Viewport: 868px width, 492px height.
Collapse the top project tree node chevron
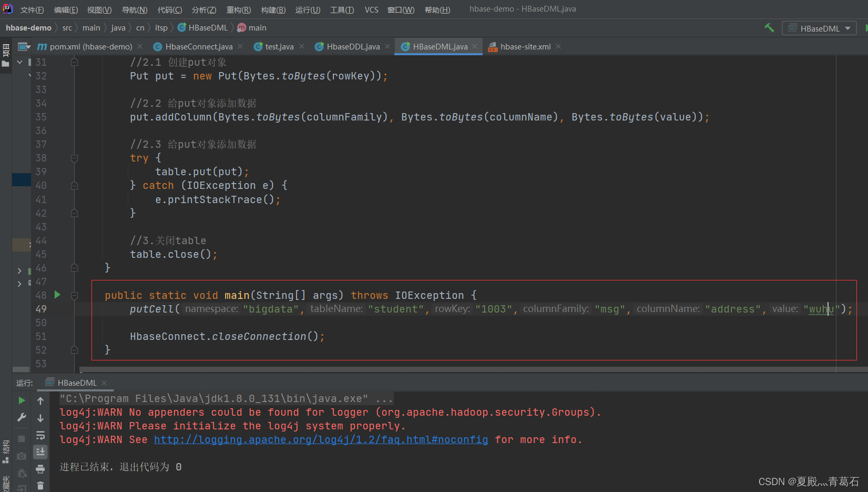(19, 62)
